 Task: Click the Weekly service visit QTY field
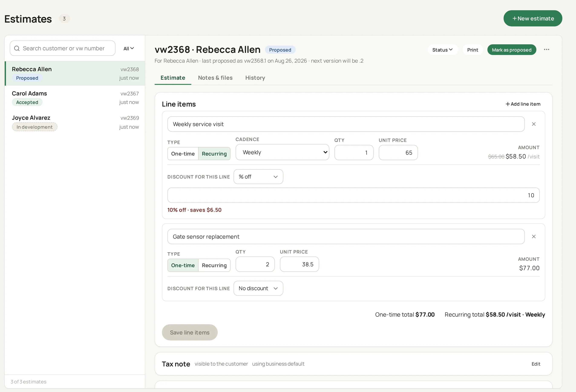[x=354, y=153]
